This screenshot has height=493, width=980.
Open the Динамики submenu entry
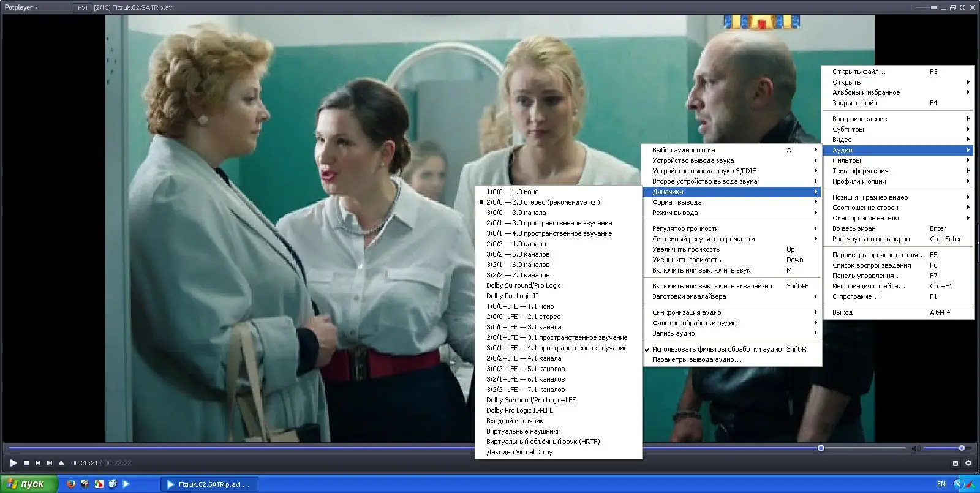731,192
